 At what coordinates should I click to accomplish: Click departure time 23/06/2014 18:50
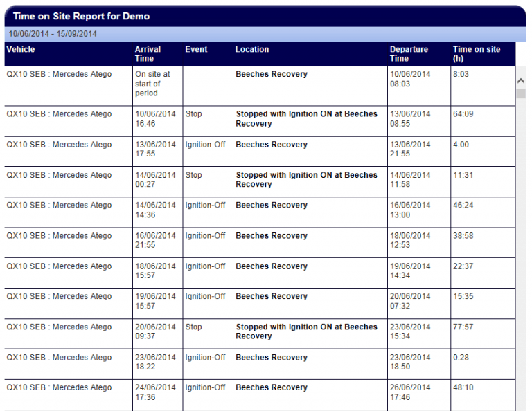(410, 362)
